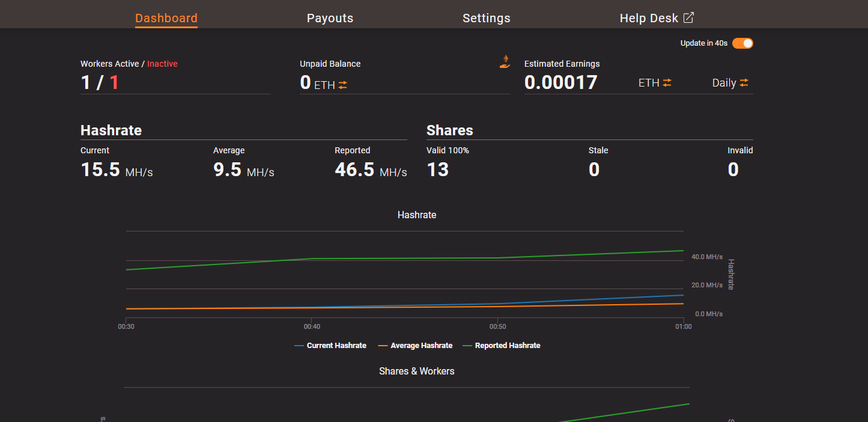This screenshot has height=422, width=868.
Task: Open the Help Desk link
Action: tap(649, 18)
